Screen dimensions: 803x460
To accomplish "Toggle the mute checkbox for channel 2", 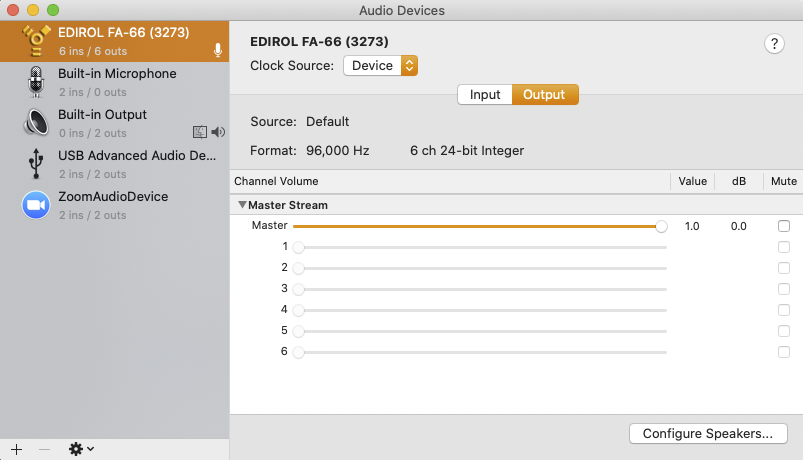I will pyautogui.click(x=784, y=268).
